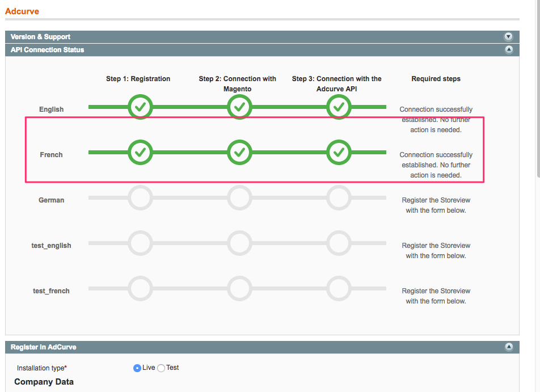The height and width of the screenshot is (392, 540).
Task: Select the Test installation type radio
Action: (161, 368)
